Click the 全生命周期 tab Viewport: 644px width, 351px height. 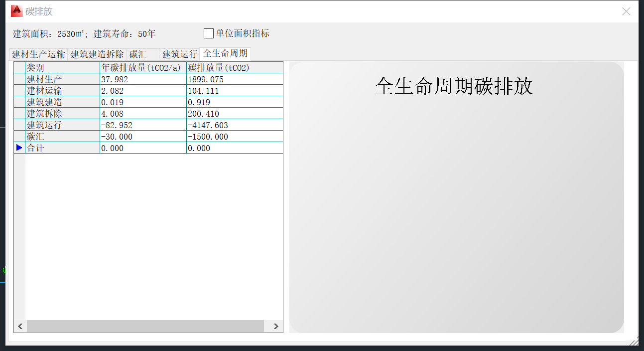point(225,54)
